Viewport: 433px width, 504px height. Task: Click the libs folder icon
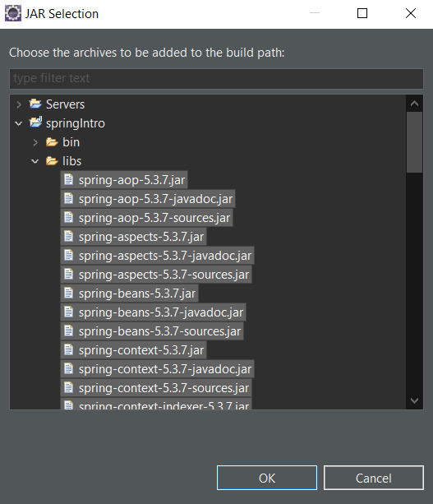(52, 160)
